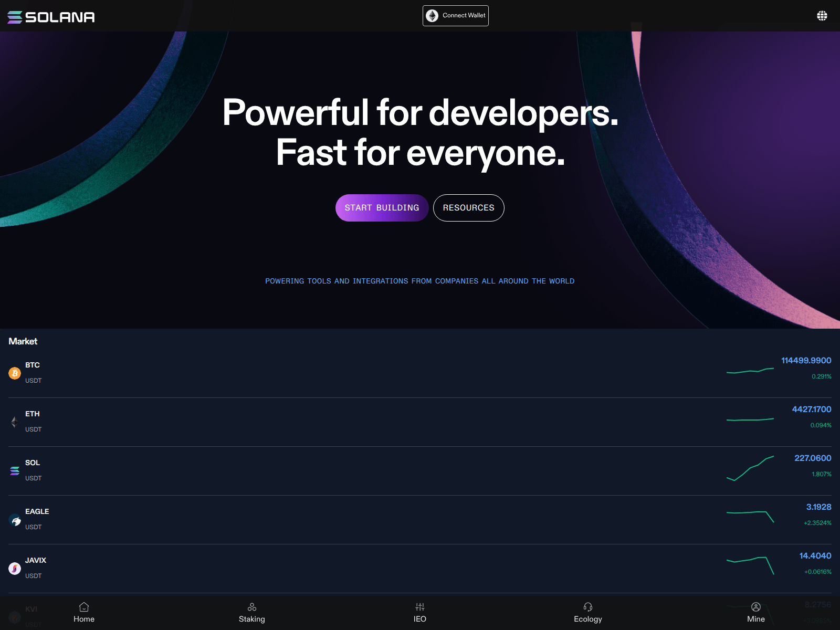Click the Ethereum icon in Connect Wallet
840x630 pixels.
[x=432, y=16]
